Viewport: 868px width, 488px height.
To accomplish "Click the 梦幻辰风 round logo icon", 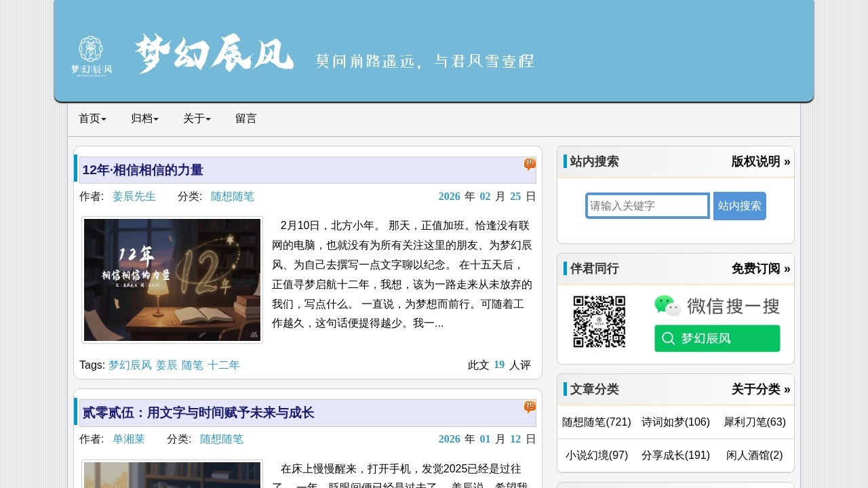I will [92, 55].
